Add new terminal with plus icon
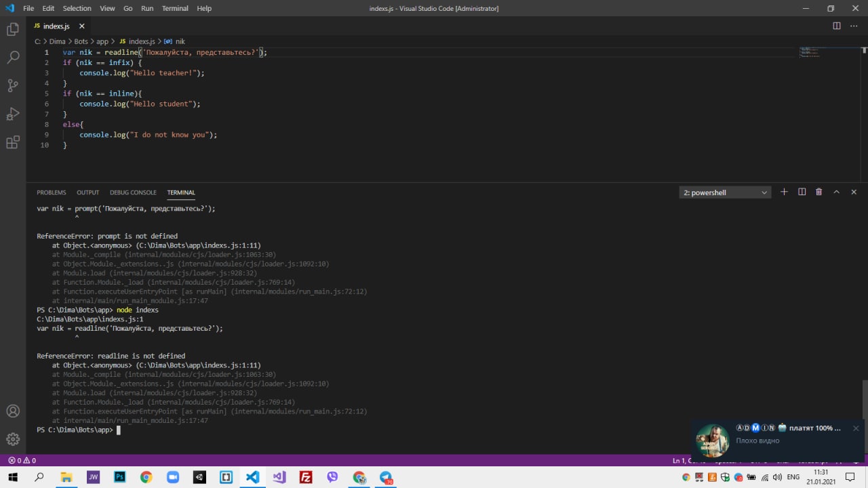868x488 pixels. [784, 192]
